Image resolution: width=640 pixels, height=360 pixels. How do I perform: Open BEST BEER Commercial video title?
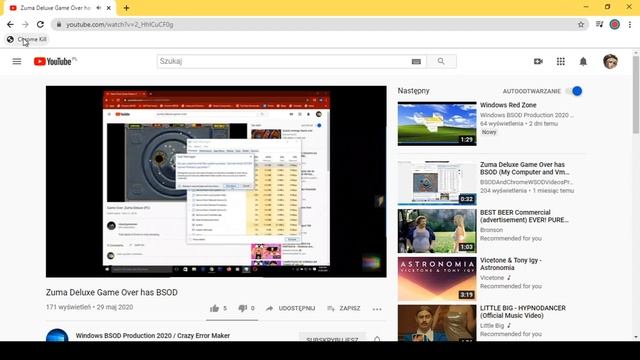524,216
